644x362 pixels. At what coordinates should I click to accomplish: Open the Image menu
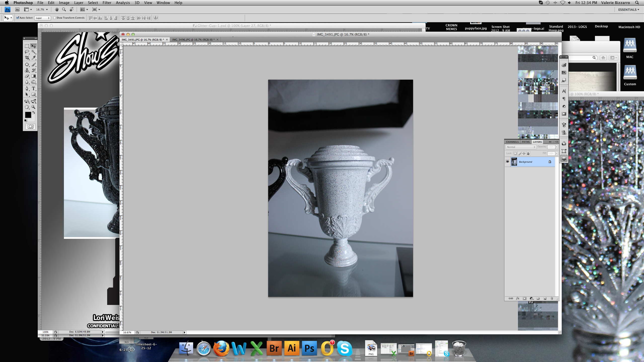coord(64,3)
